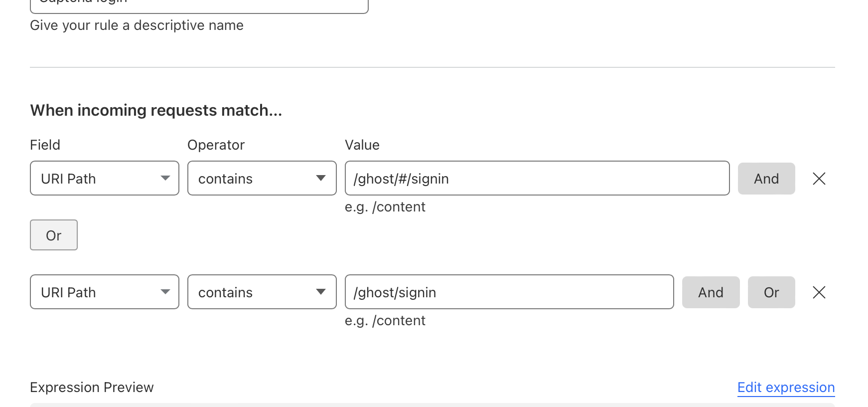
Task: Click the /ghost/#/signin value field
Action: click(537, 178)
